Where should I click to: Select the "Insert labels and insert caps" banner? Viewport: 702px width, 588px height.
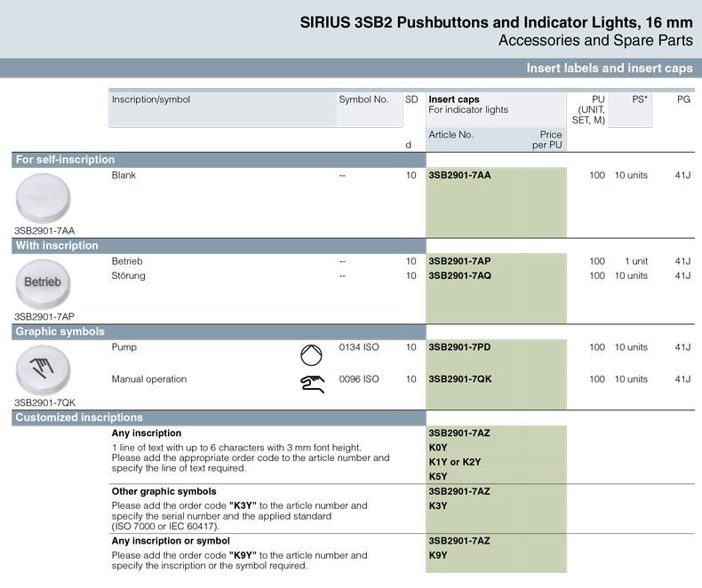click(609, 68)
